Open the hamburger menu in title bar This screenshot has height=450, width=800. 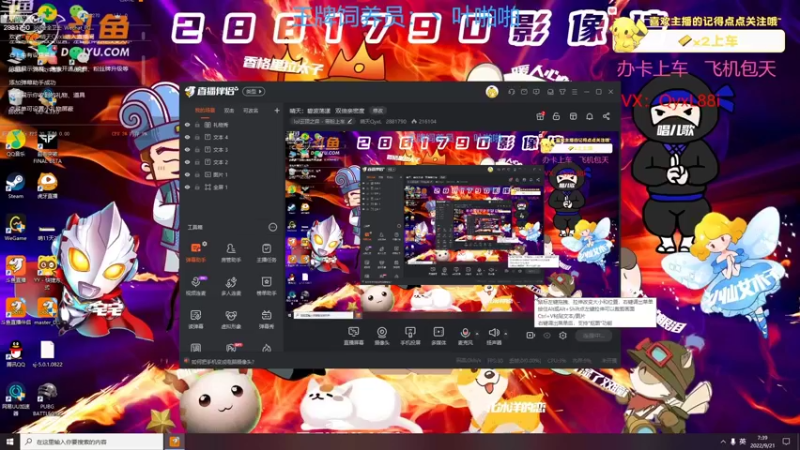[574, 92]
